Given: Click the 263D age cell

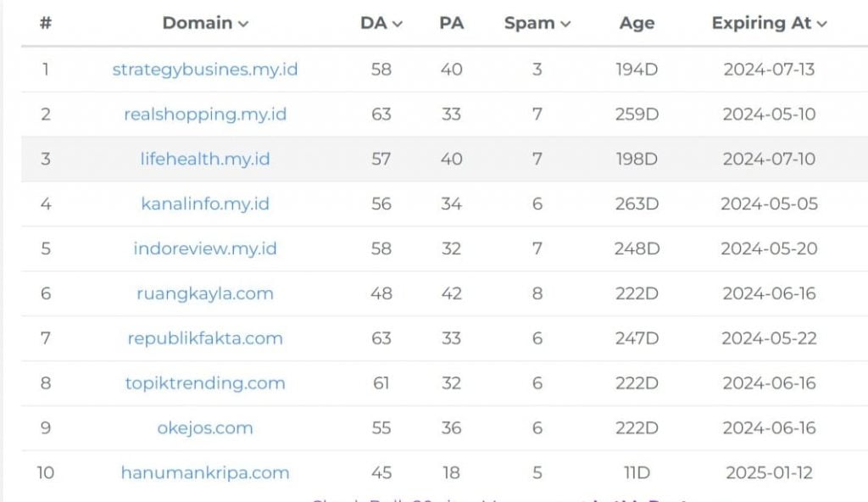Looking at the screenshot, I should tap(637, 204).
